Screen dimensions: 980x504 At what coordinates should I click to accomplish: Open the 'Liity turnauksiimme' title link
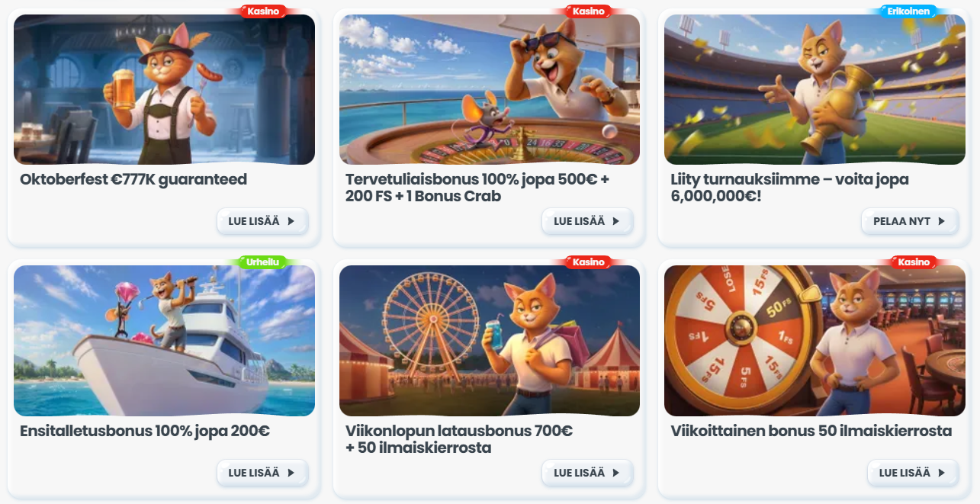point(789,188)
